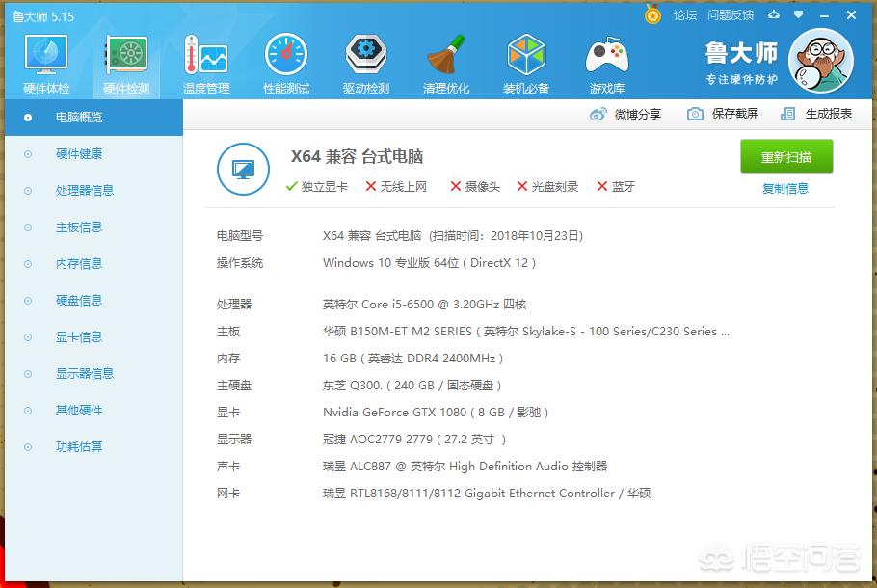Select 显卡信息 in the left sidebar
The height and width of the screenshot is (588, 877).
78,337
